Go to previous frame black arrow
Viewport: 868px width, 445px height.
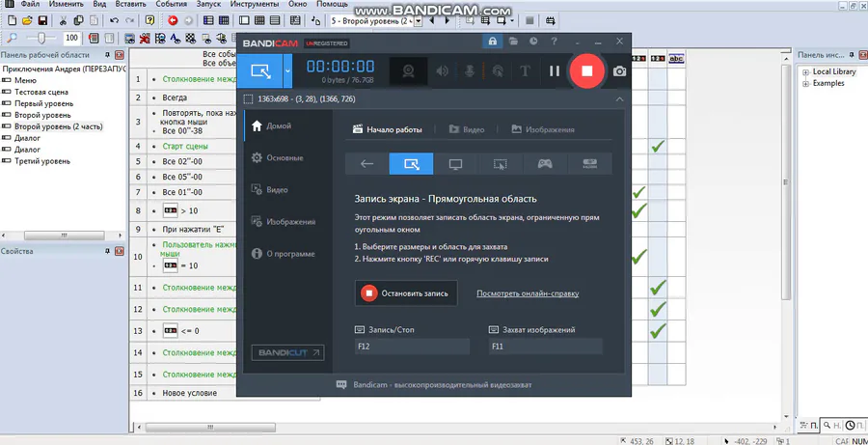coord(432,21)
